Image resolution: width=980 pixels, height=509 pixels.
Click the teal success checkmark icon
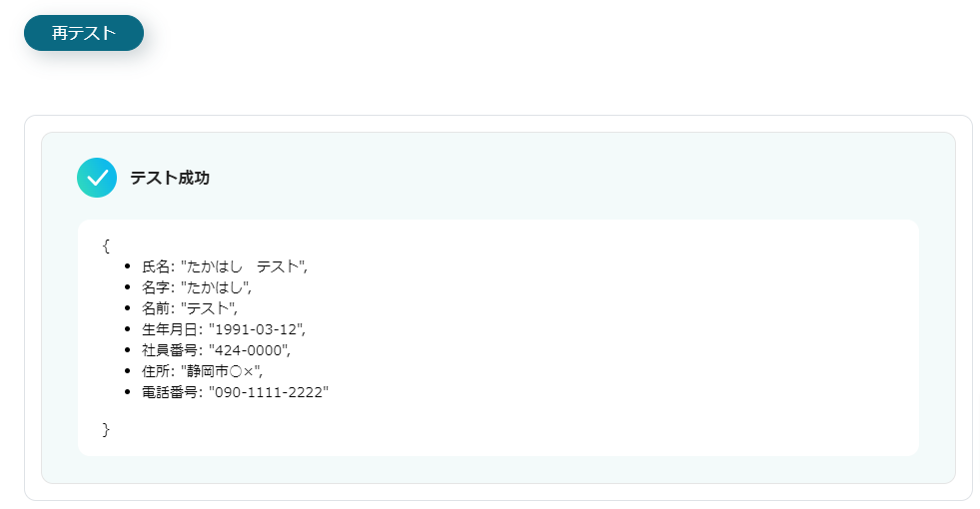point(97,178)
